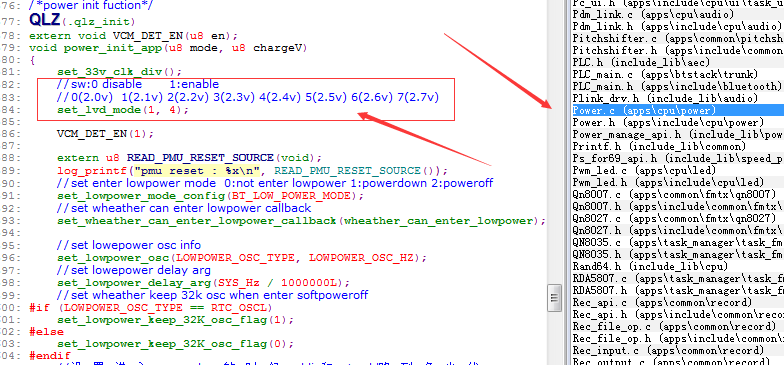Select Printf.h in the file list
The width and height of the screenshot is (784, 365).
(678, 146)
